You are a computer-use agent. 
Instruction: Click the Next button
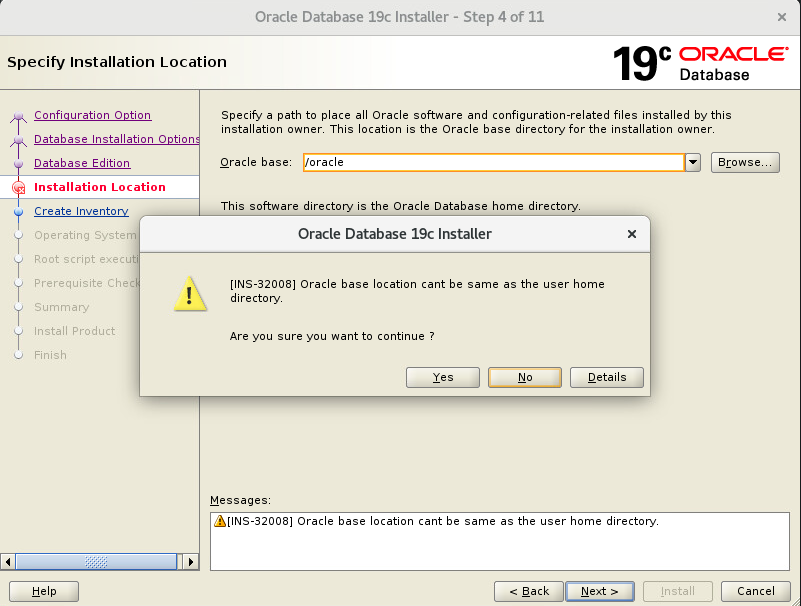click(600, 591)
